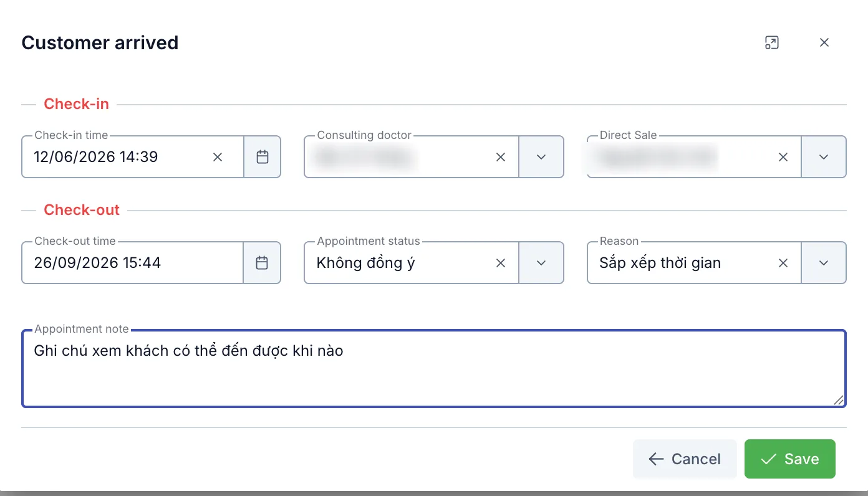Expand the Direct Sale dropdown
This screenshot has height=496, width=868.
824,157
